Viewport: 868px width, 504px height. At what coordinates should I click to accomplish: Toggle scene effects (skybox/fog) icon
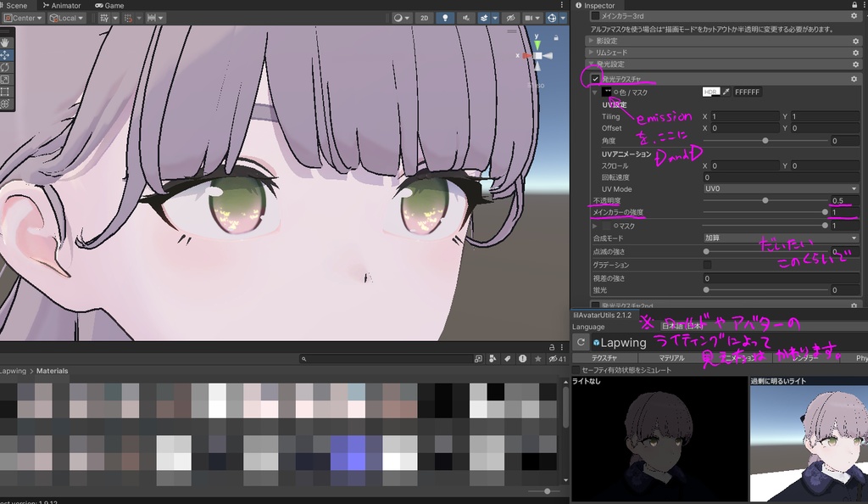tap(484, 18)
